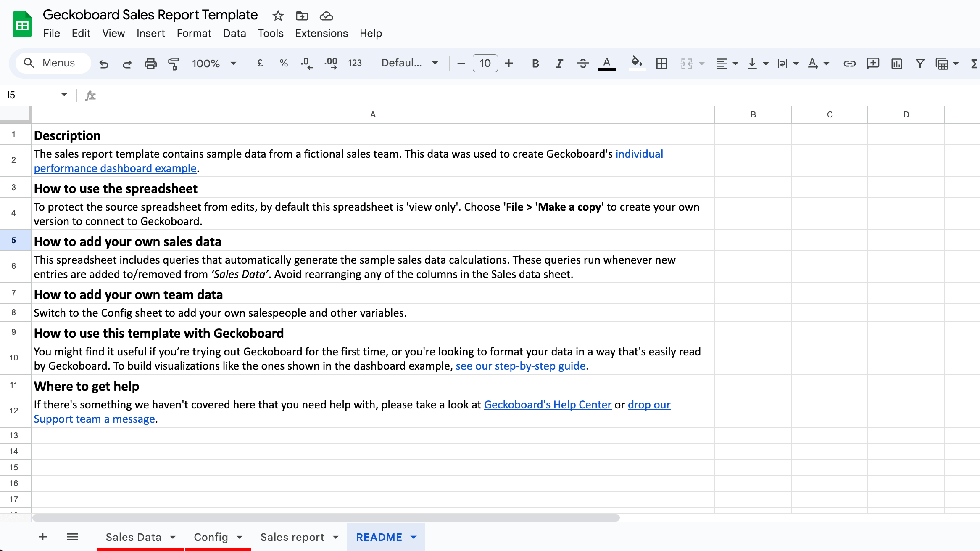980x551 pixels.
Task: Apply currency format to selection
Action: pyautogui.click(x=260, y=63)
